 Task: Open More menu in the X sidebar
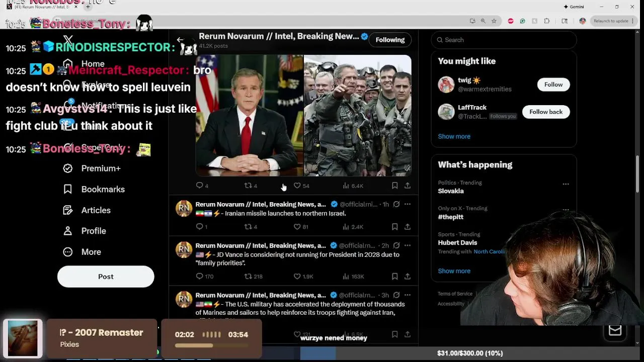pos(82,252)
